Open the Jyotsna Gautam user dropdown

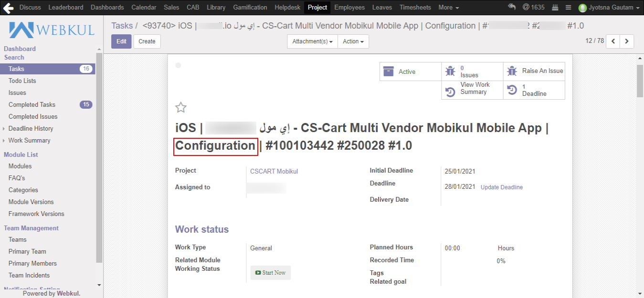point(609,8)
